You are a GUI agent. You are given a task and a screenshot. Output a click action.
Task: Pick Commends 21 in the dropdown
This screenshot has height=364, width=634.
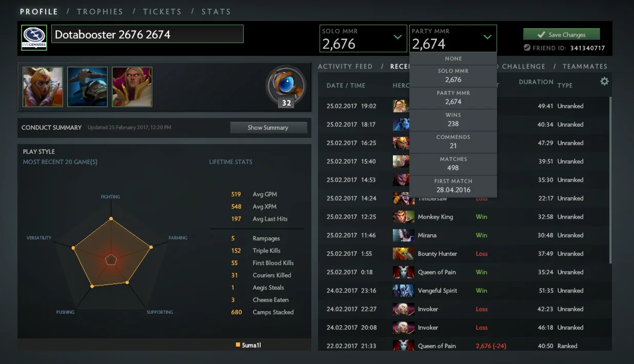click(453, 141)
